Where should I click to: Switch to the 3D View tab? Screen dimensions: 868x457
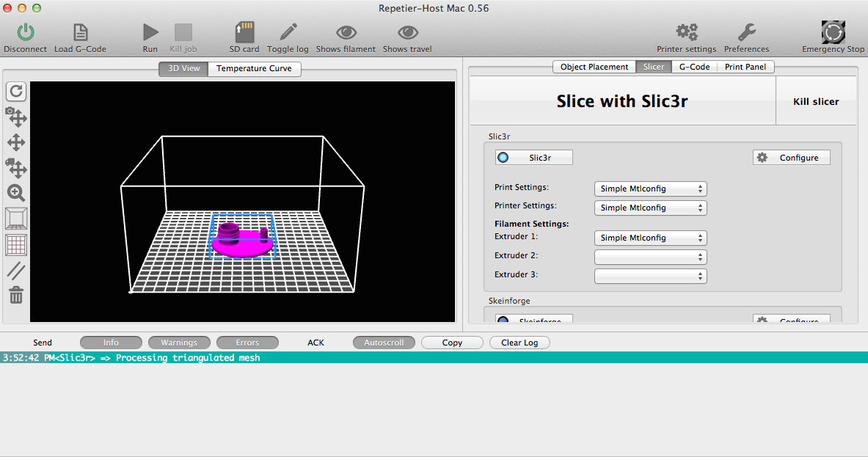[x=183, y=69]
